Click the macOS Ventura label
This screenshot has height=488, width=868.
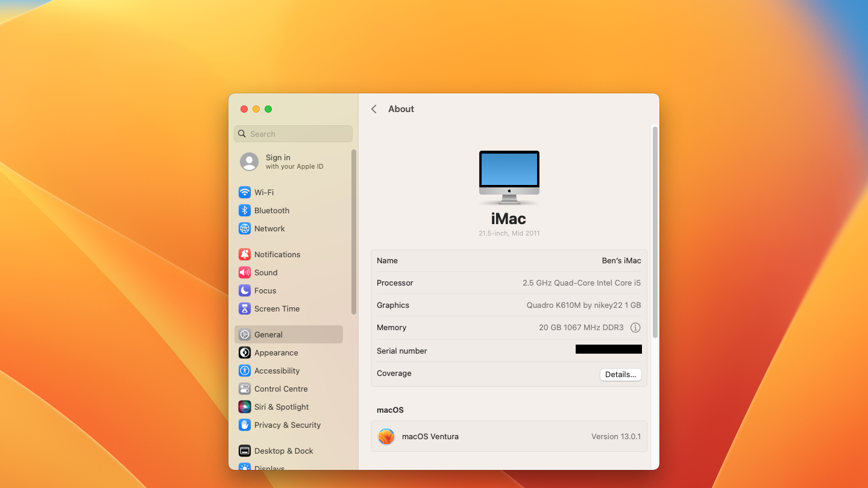tap(430, 436)
